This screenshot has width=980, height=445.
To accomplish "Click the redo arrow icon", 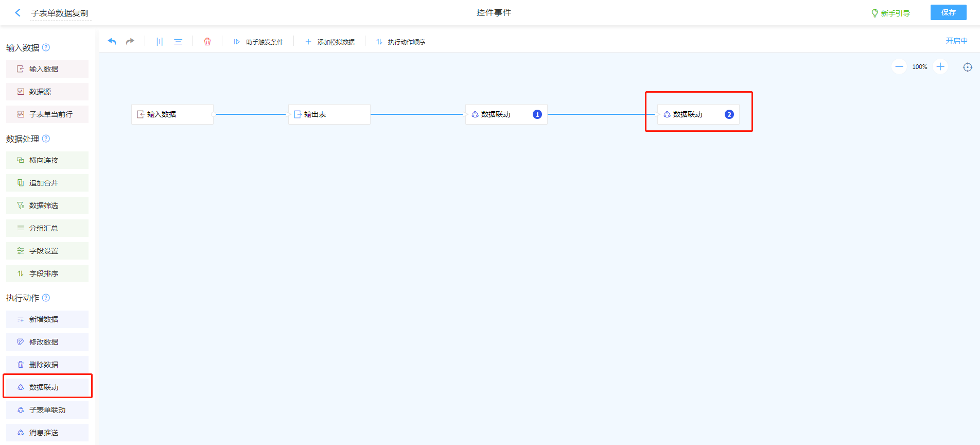I will point(130,42).
